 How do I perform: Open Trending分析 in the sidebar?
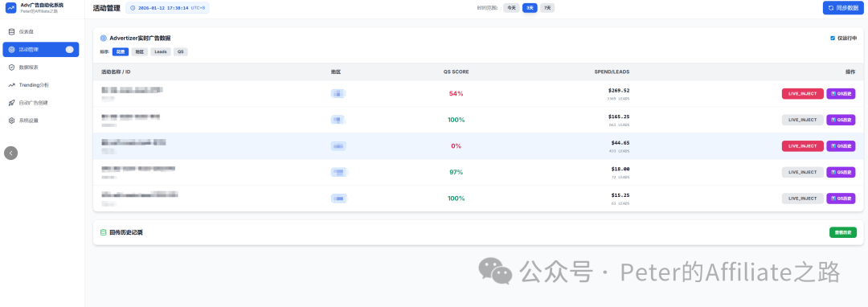(x=41, y=84)
